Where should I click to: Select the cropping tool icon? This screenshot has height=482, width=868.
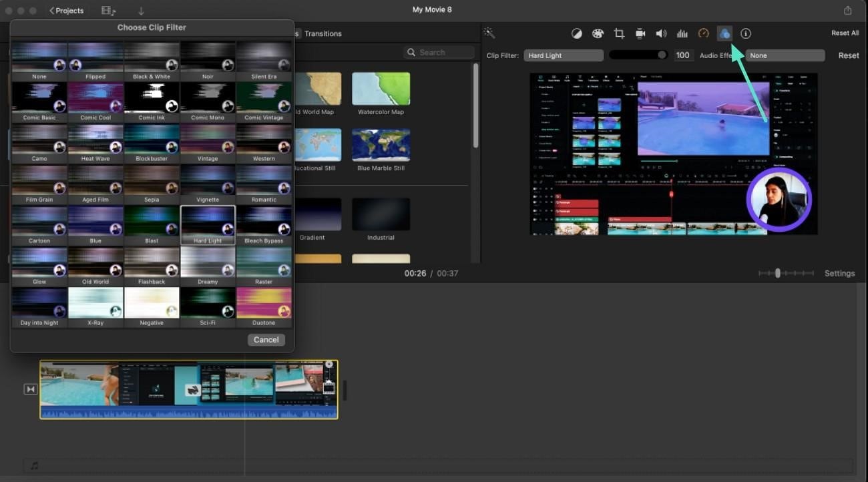619,33
